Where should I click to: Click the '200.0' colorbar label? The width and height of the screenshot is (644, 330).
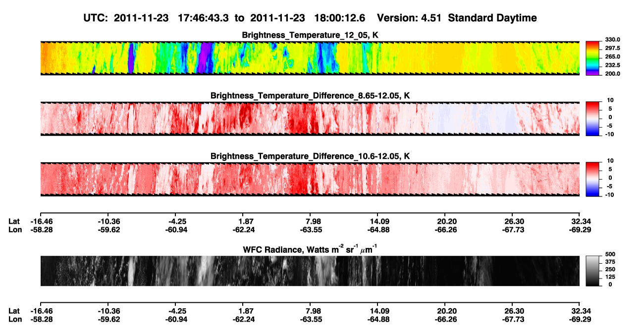(612, 74)
